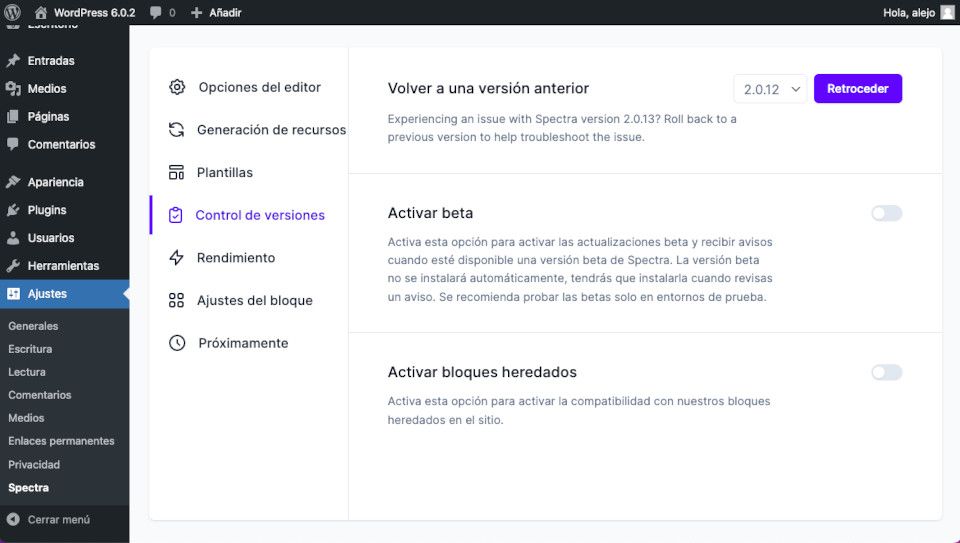Click the clock icon for Próximamente

pyautogui.click(x=177, y=343)
